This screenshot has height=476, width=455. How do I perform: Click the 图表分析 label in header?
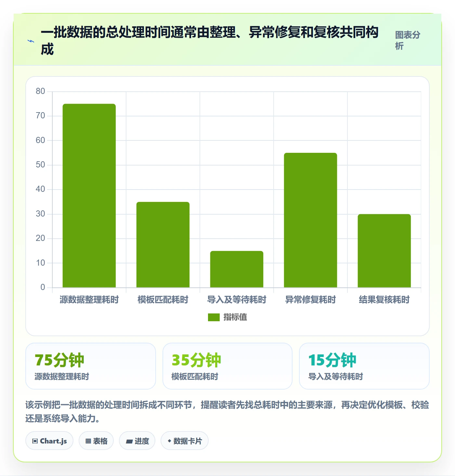408,40
